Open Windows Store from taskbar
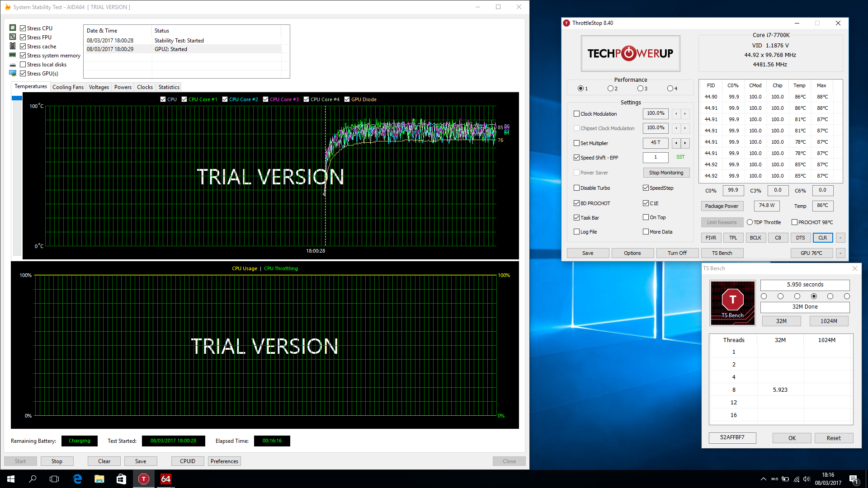The height and width of the screenshot is (488, 868). coord(121,479)
